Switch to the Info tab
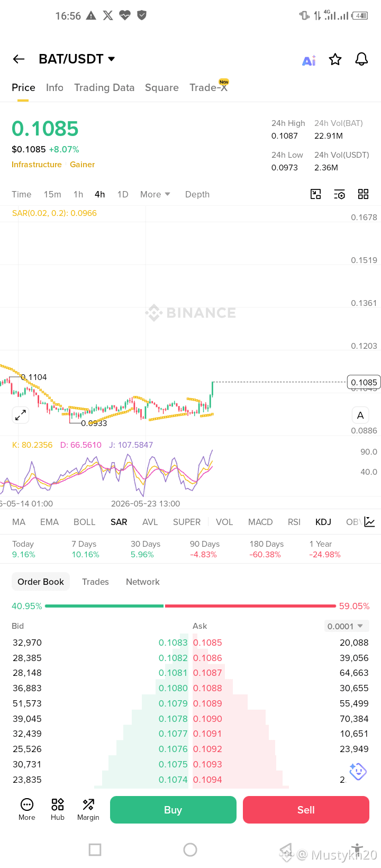This screenshot has height=868, width=381. pyautogui.click(x=55, y=88)
